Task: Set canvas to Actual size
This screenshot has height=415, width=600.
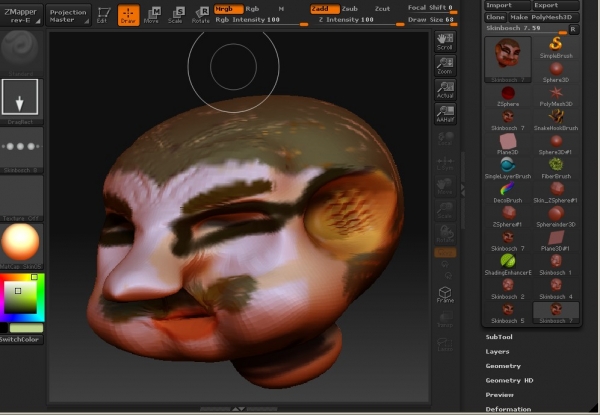Action: point(445,90)
